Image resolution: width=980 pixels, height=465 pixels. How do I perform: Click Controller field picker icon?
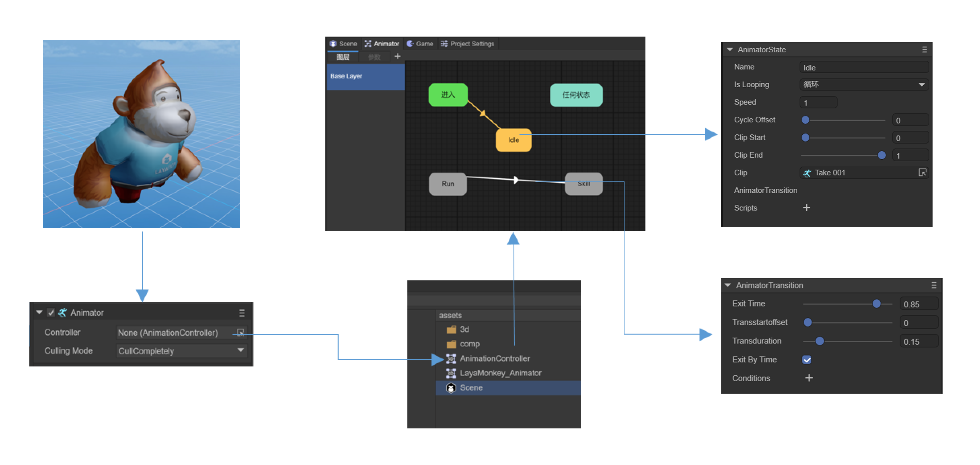tap(240, 332)
